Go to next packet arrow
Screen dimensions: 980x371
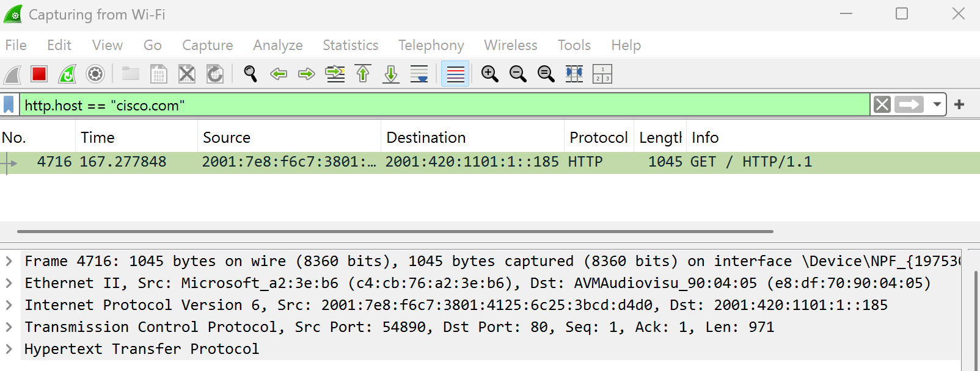pos(307,74)
